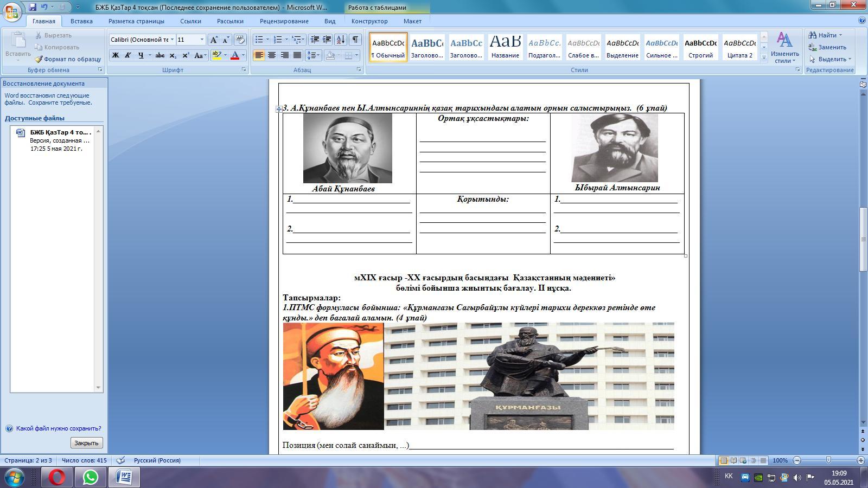The height and width of the screenshot is (488, 868).
Task: Open the Office button menu
Action: tap(12, 11)
